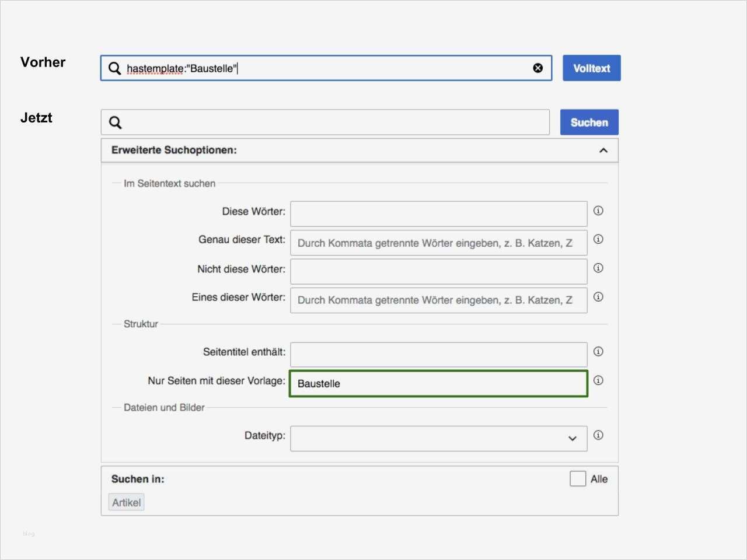This screenshot has width=747, height=560.
Task: Collapse the "Erweiterte Suchoptionen" panel
Action: [603, 150]
